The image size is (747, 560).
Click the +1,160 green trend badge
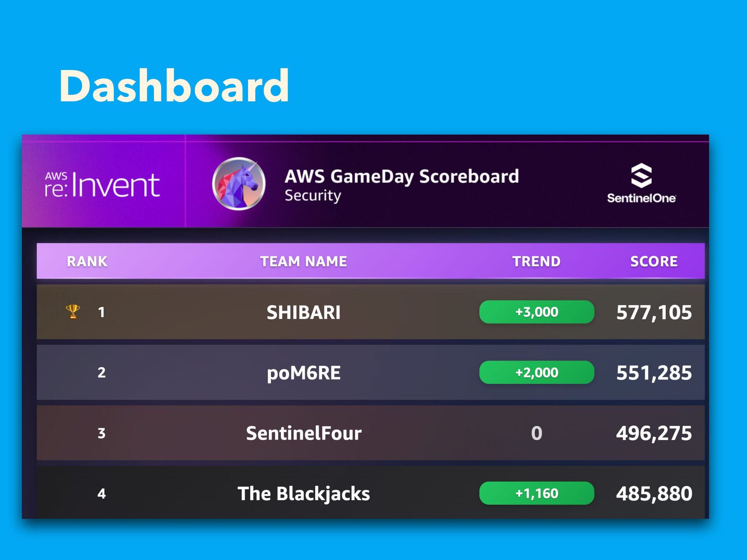537,493
